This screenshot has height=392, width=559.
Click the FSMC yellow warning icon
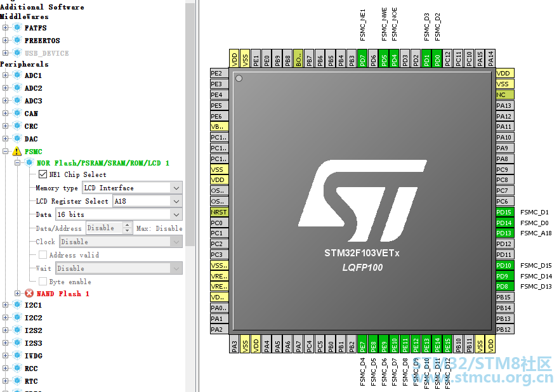coord(16,152)
